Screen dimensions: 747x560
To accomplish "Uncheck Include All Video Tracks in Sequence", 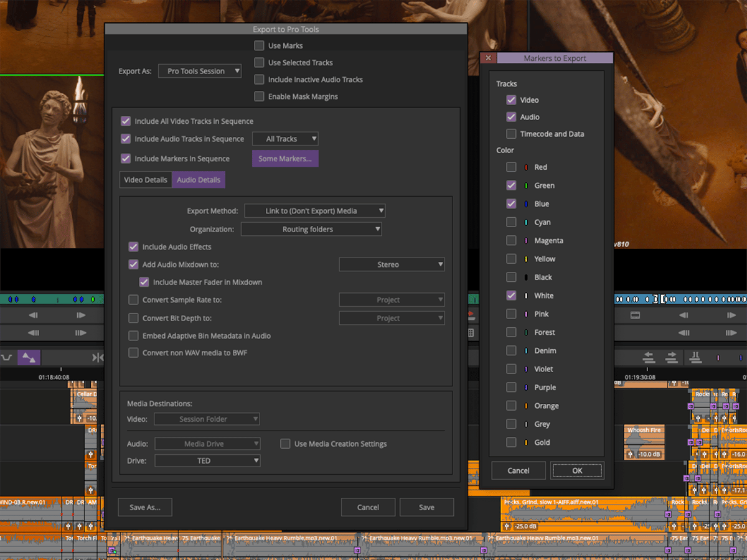I will pos(126,121).
